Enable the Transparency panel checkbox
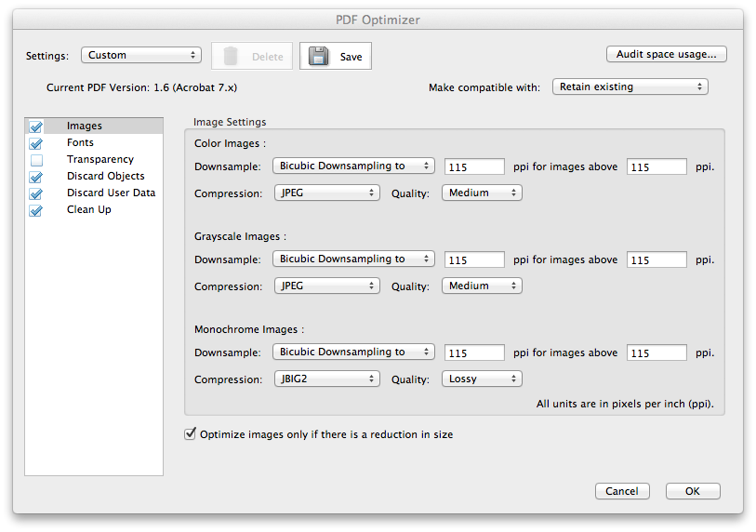The width and height of the screenshot is (756, 532). tap(36, 160)
